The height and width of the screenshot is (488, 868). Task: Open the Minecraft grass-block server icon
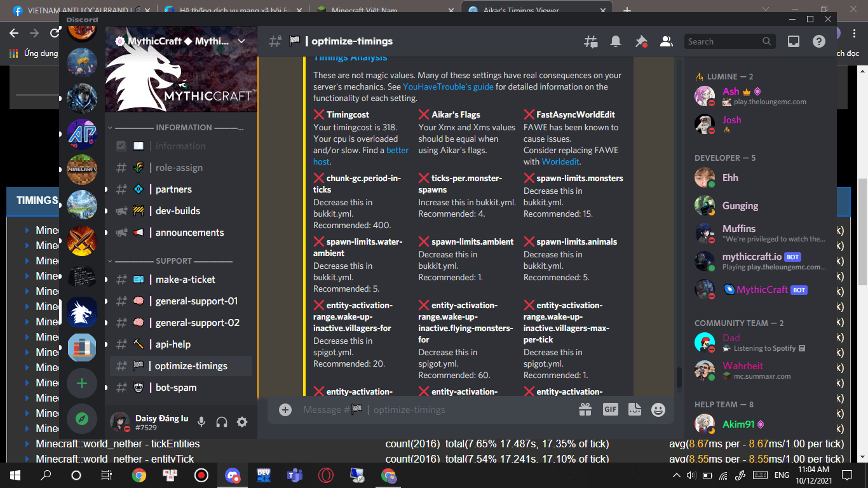pos(82,170)
